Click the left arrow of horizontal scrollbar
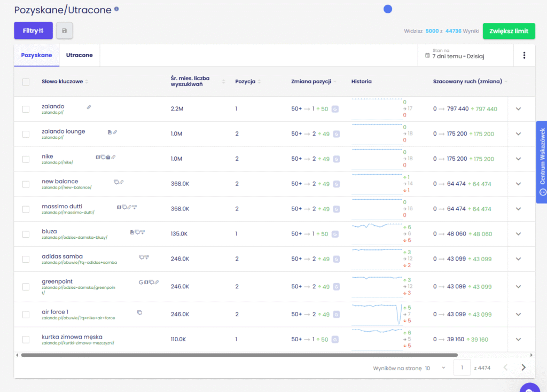This screenshot has width=547, height=392. (17, 355)
